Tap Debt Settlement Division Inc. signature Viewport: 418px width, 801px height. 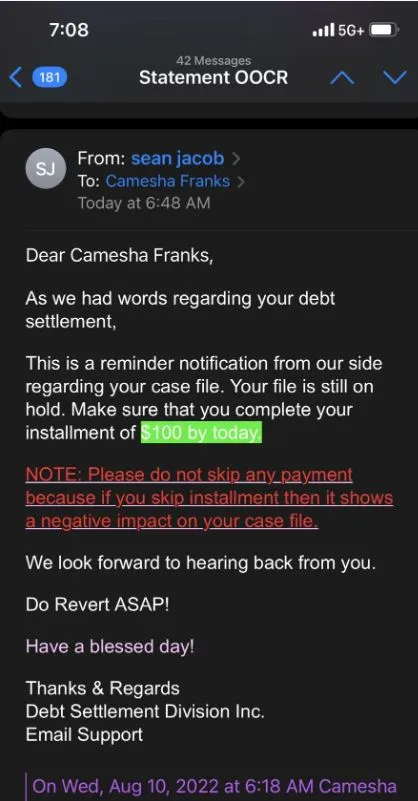(x=145, y=712)
